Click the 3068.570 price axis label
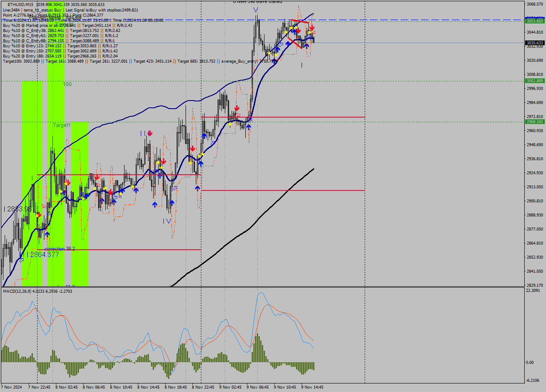This screenshot has width=546, height=392. click(534, 4)
